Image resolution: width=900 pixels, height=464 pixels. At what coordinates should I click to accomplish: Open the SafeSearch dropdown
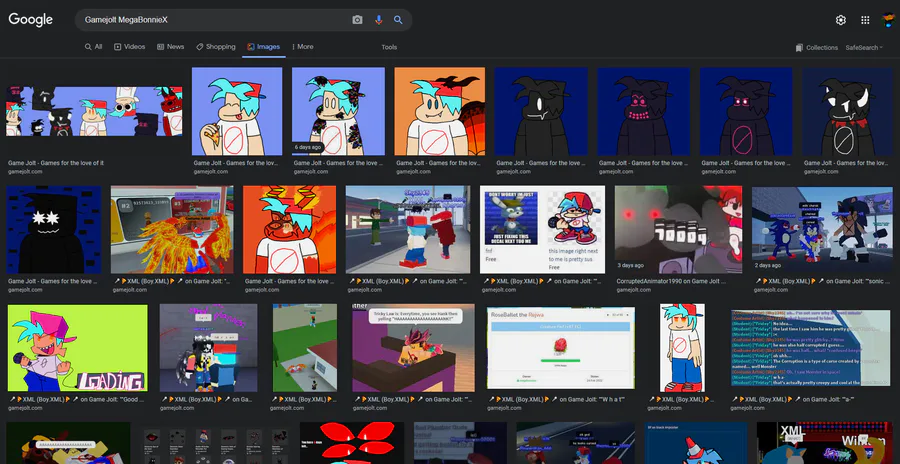coord(864,48)
